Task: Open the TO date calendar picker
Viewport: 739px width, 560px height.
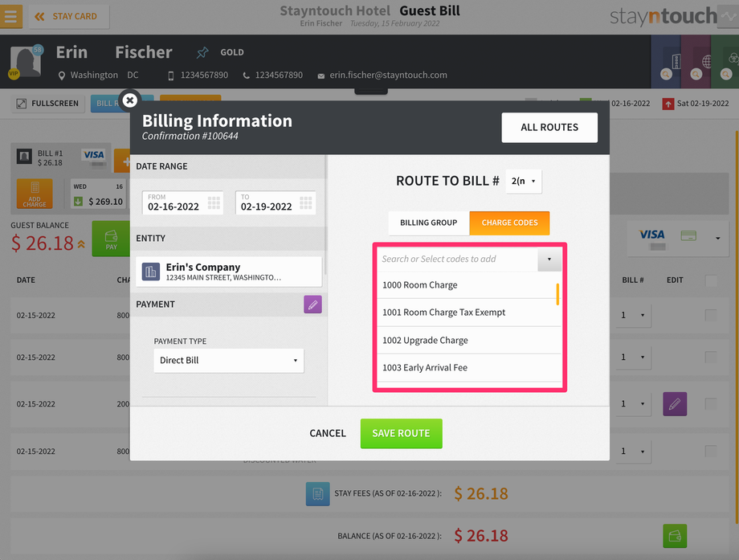Action: (306, 202)
